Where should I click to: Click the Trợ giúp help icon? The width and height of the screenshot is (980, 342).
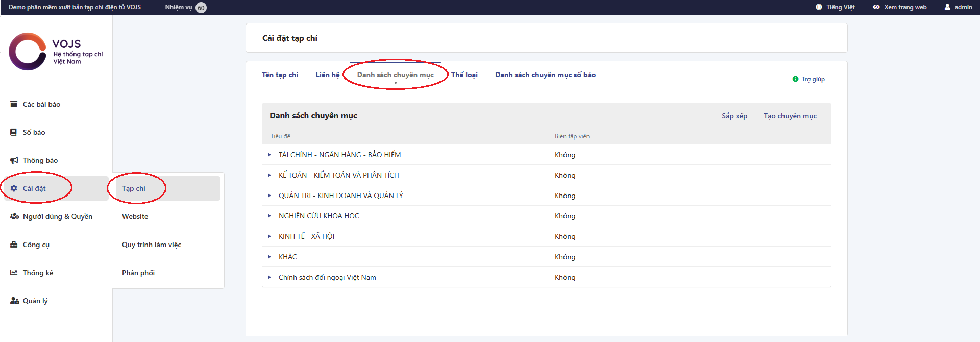[x=795, y=79]
